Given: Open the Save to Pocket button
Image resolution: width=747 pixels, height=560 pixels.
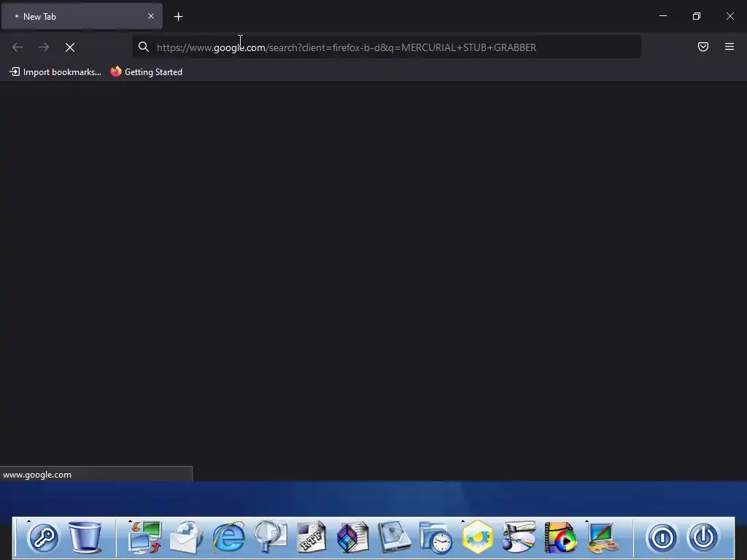Looking at the screenshot, I should [x=703, y=47].
